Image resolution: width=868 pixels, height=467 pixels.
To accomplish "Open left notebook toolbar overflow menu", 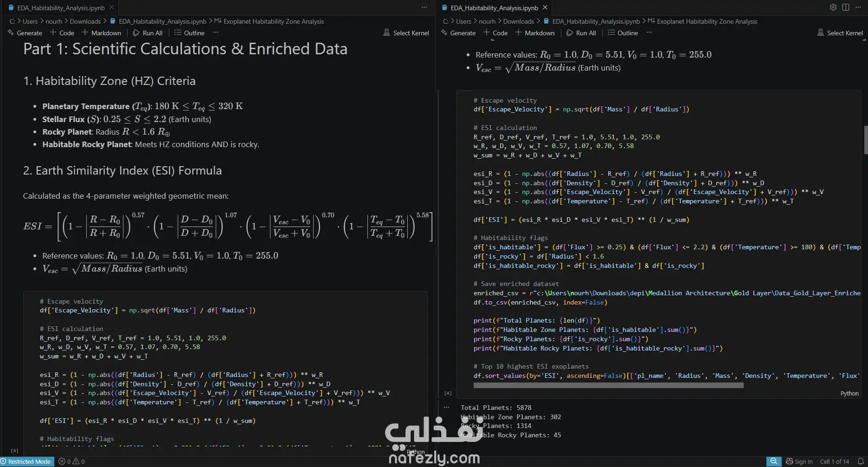I will point(215,32).
